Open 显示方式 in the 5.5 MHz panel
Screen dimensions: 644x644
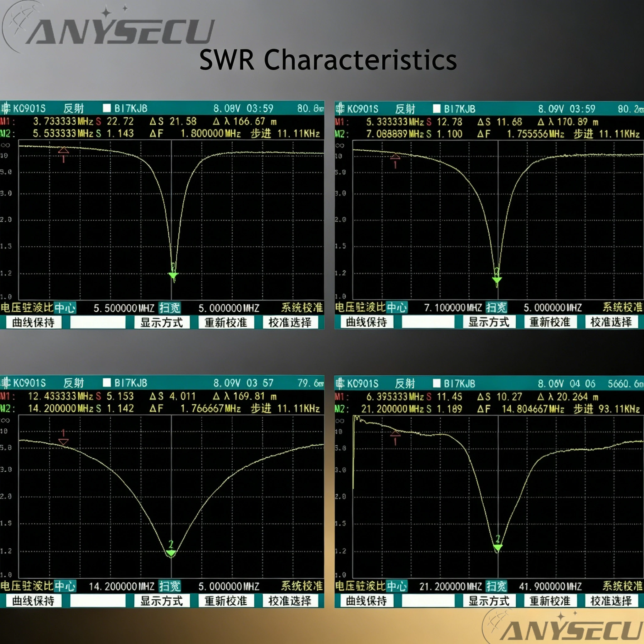click(162, 322)
